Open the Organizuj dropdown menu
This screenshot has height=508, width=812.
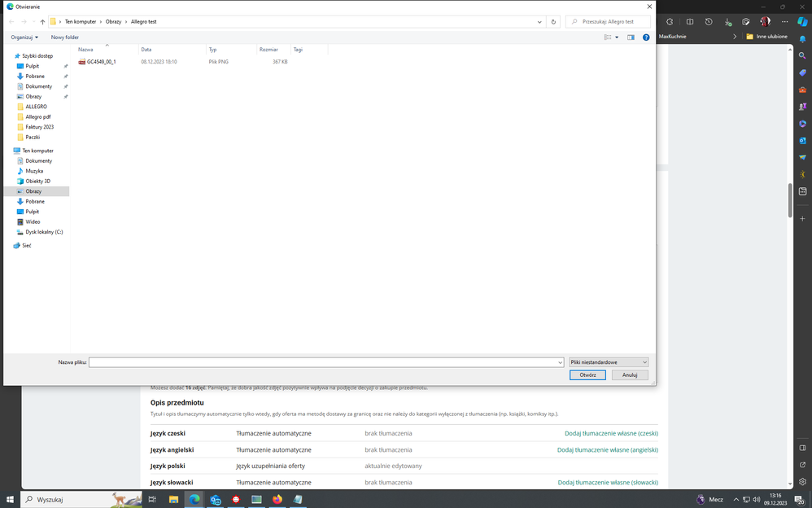(x=24, y=37)
